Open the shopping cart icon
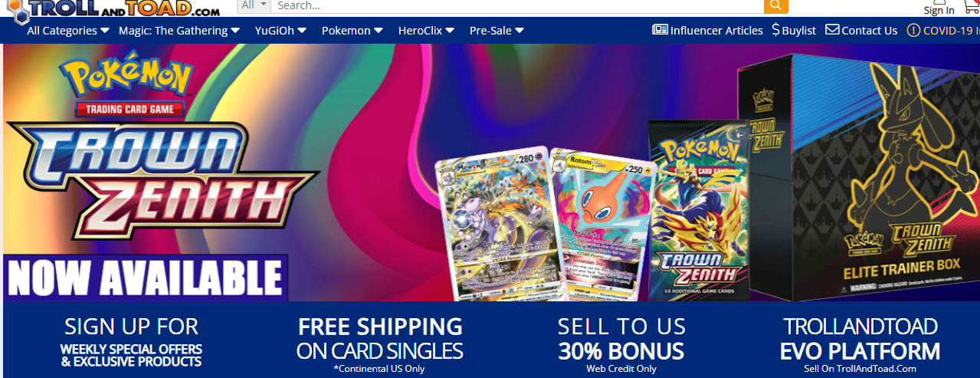Screen dimensions: 980x378 coord(971,6)
